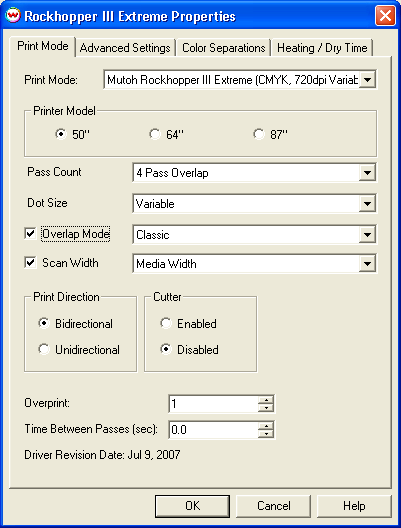Open the Print Mode dropdown list
This screenshot has height=528, width=401.
367,80
